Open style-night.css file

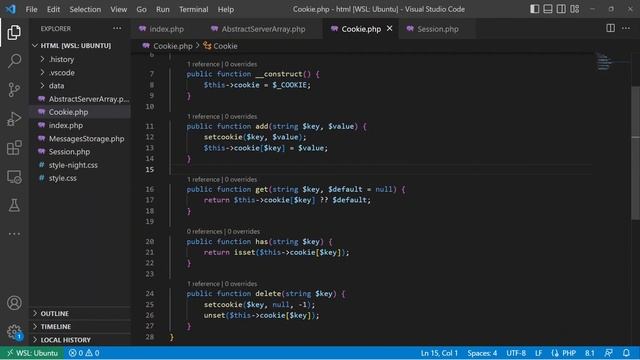80,165
